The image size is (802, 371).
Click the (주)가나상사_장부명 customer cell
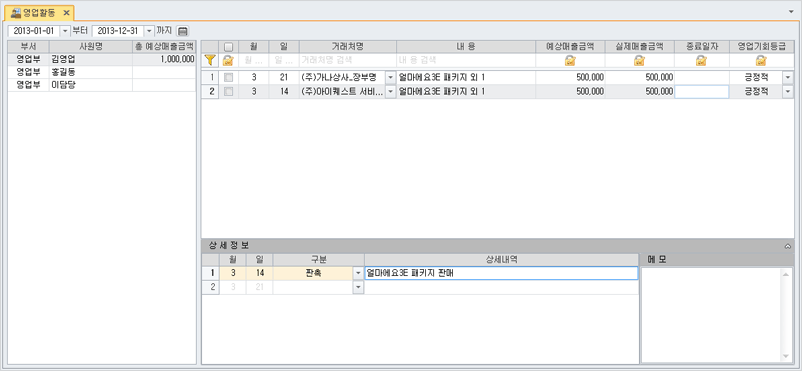(x=343, y=78)
